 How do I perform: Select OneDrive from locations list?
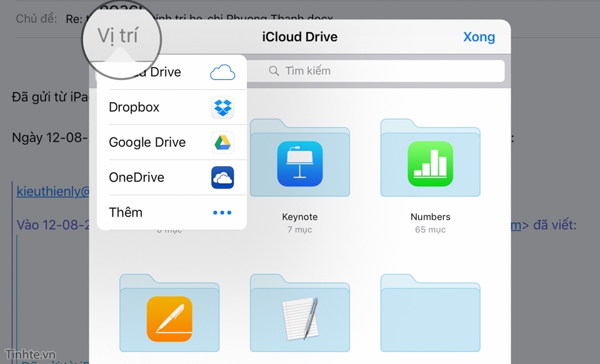(x=172, y=177)
